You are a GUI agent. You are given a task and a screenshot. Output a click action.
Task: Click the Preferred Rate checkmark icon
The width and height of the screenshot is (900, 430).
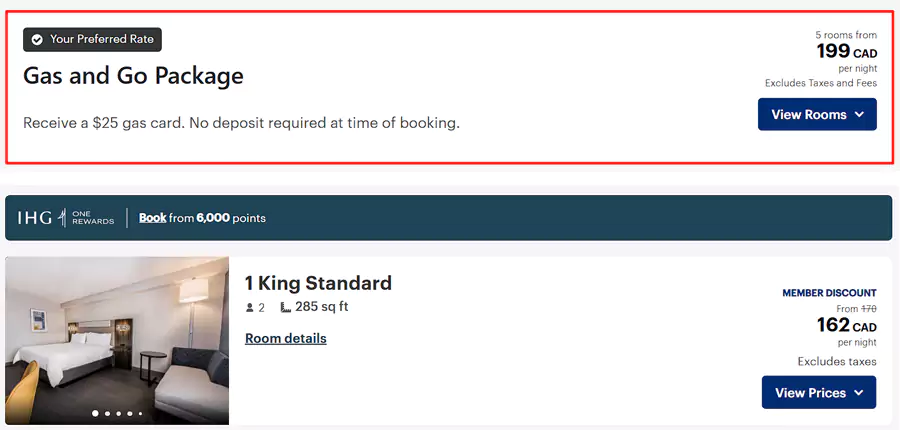(37, 40)
